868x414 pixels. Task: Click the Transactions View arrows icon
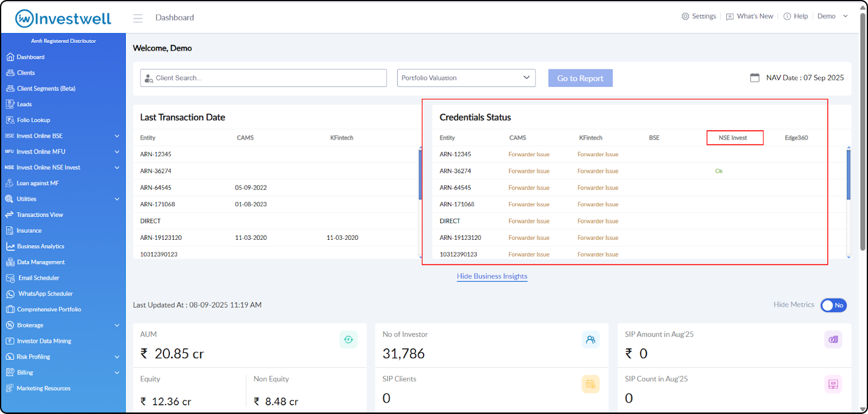9,215
